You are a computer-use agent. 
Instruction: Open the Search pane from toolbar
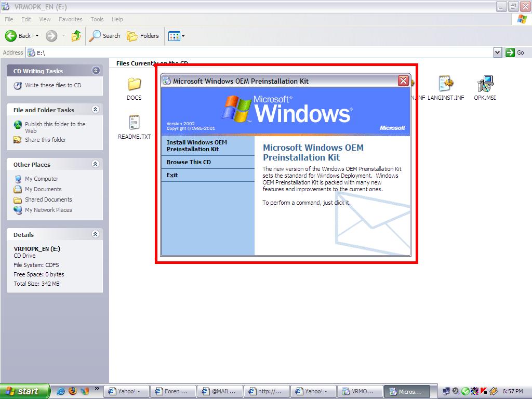coord(104,36)
